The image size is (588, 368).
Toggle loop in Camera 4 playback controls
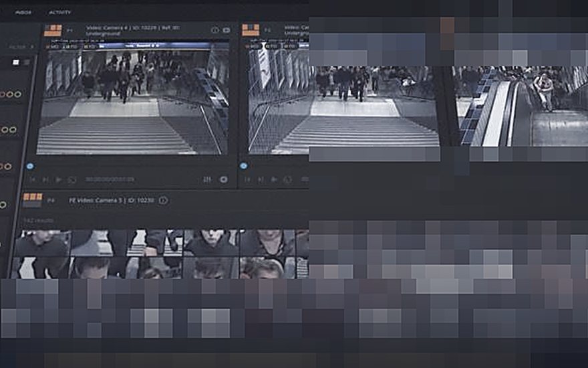point(72,180)
